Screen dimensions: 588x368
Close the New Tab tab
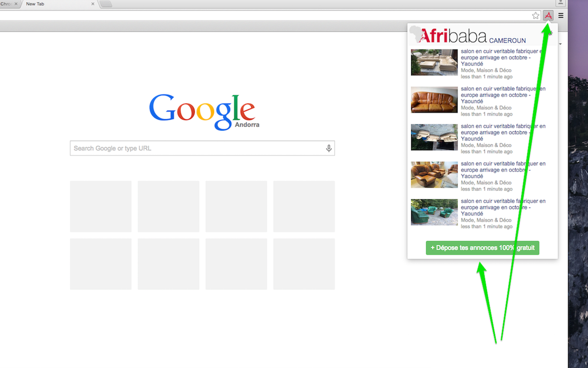point(93,4)
